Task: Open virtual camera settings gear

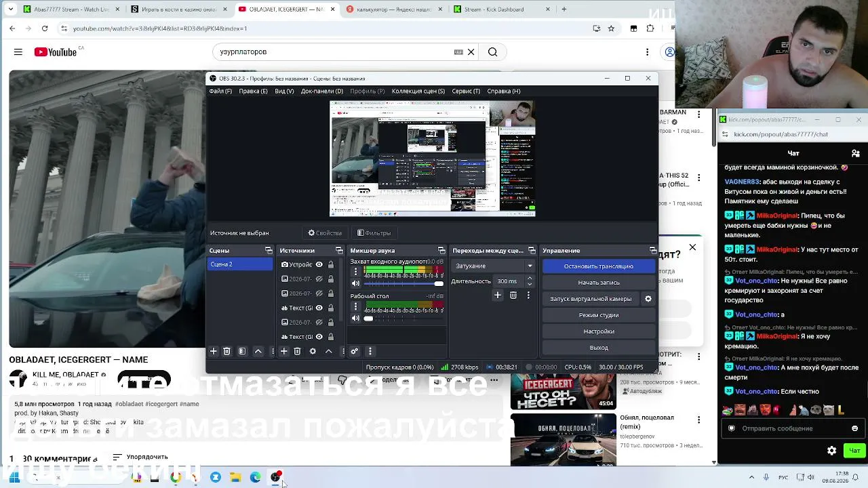Action: pyautogui.click(x=648, y=299)
